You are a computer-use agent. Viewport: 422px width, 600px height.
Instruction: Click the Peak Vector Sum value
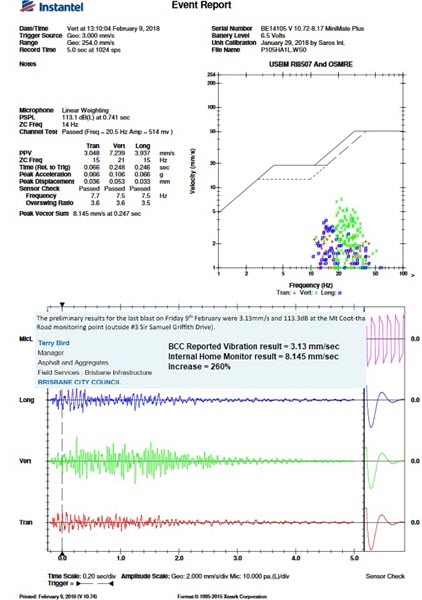coord(107,214)
